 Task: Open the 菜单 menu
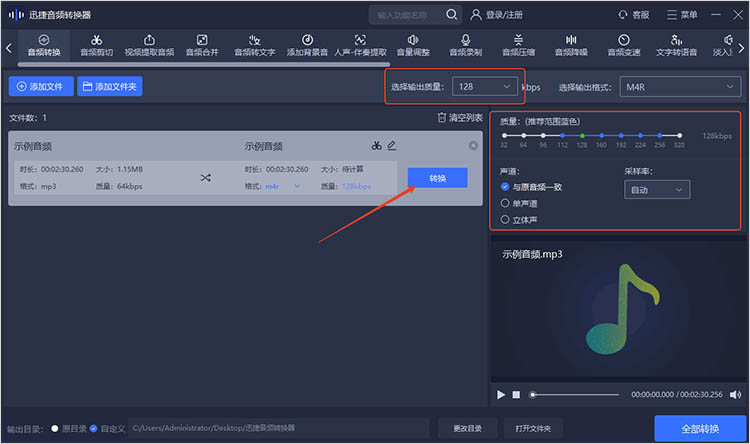pos(682,15)
